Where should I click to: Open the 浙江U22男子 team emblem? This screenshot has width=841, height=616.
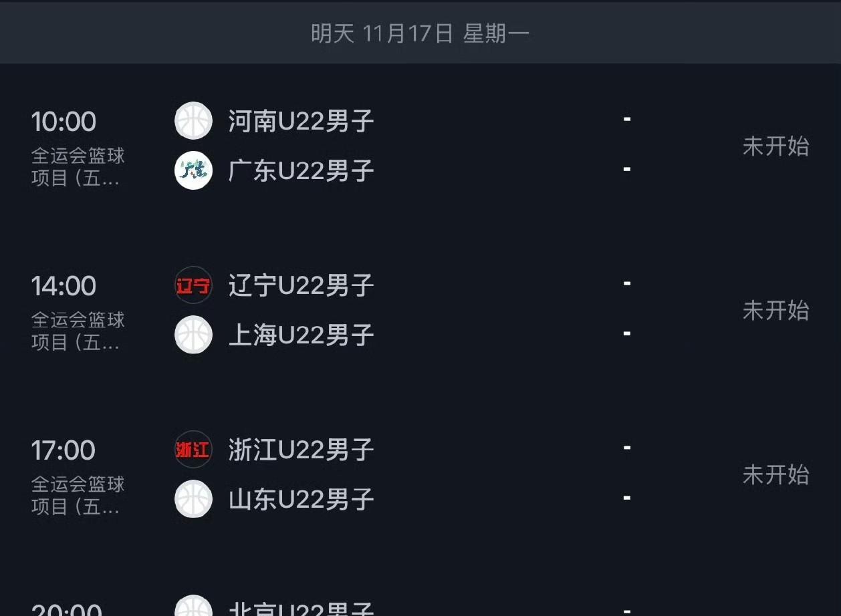(193, 450)
